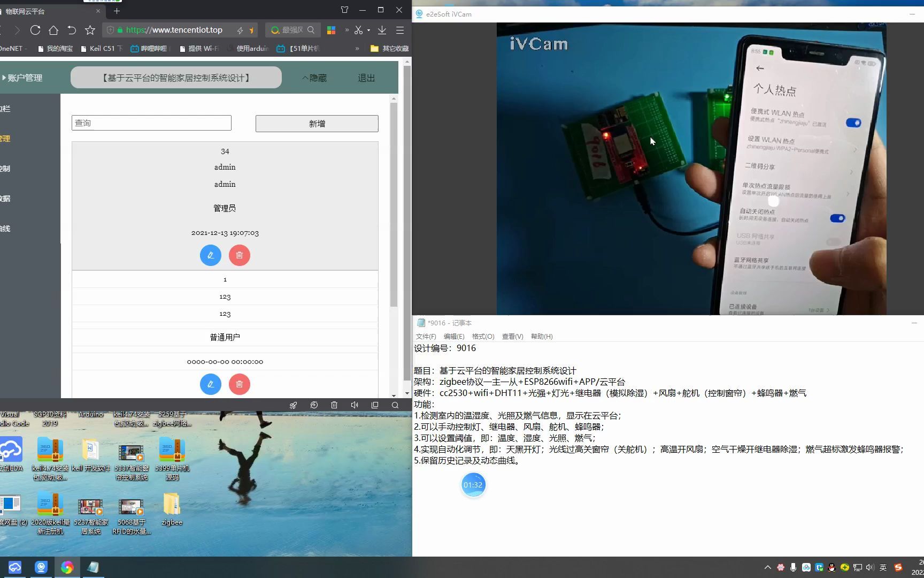Click the colorful four-square apps icon
Screen dimensions: 924x578
click(332, 30)
